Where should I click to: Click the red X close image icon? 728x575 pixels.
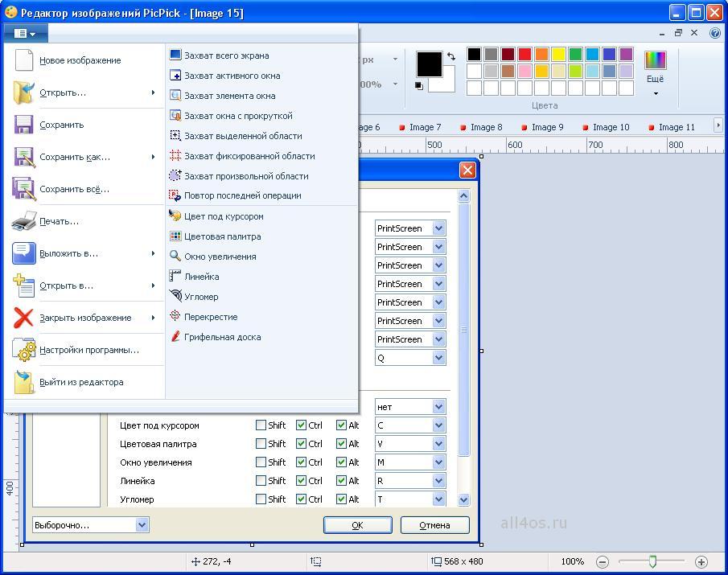coord(23,318)
